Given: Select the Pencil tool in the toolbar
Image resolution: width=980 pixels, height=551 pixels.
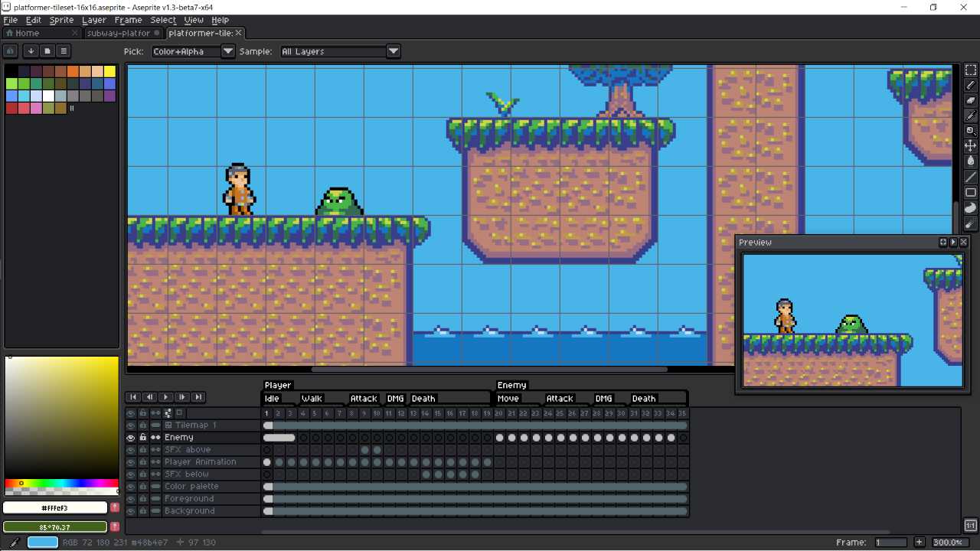Looking at the screenshot, I should click(x=971, y=86).
